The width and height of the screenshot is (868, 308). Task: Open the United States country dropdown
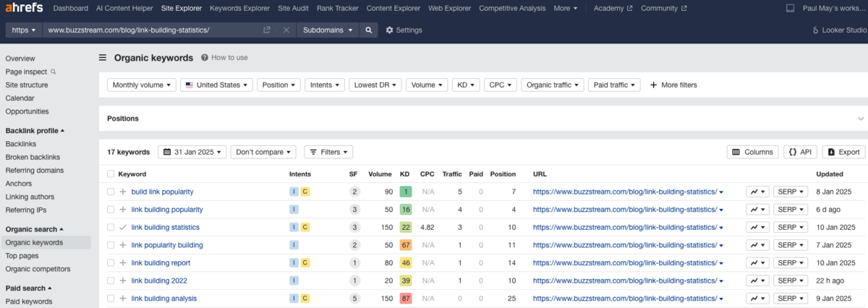coord(216,85)
